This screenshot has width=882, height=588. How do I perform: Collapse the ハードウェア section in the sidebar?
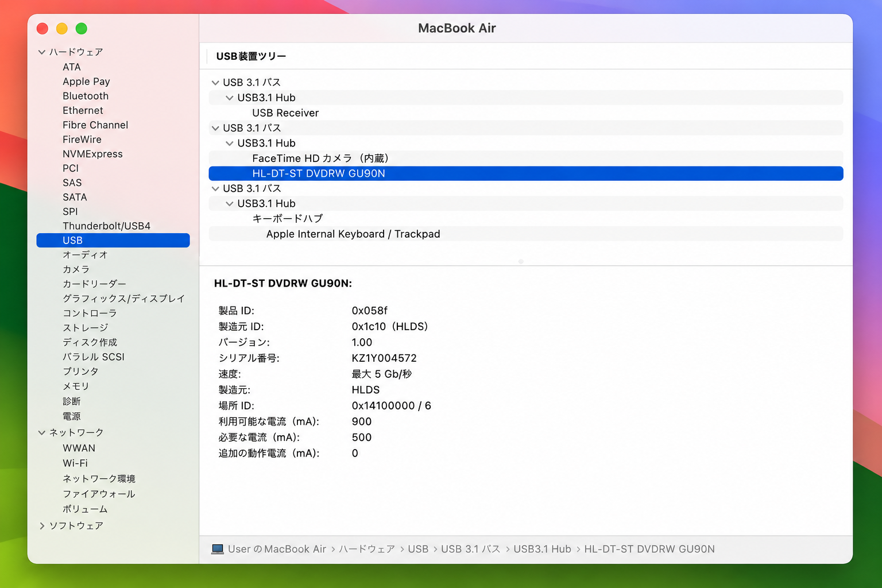point(42,52)
